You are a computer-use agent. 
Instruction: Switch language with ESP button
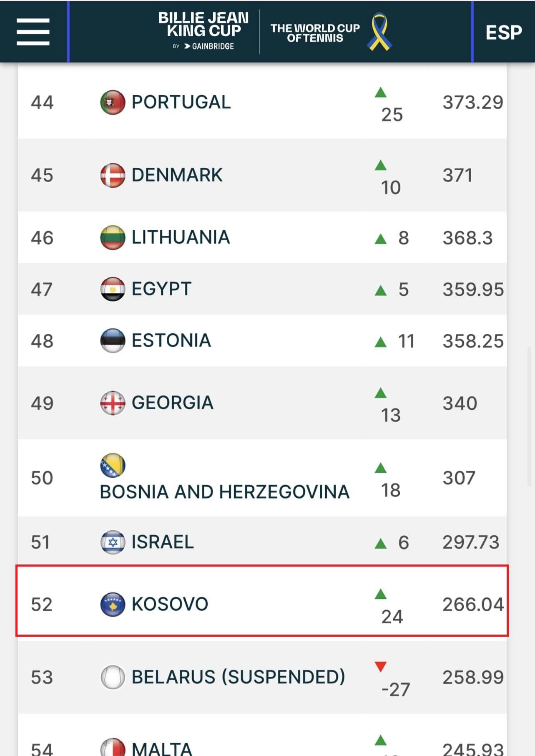point(503,33)
